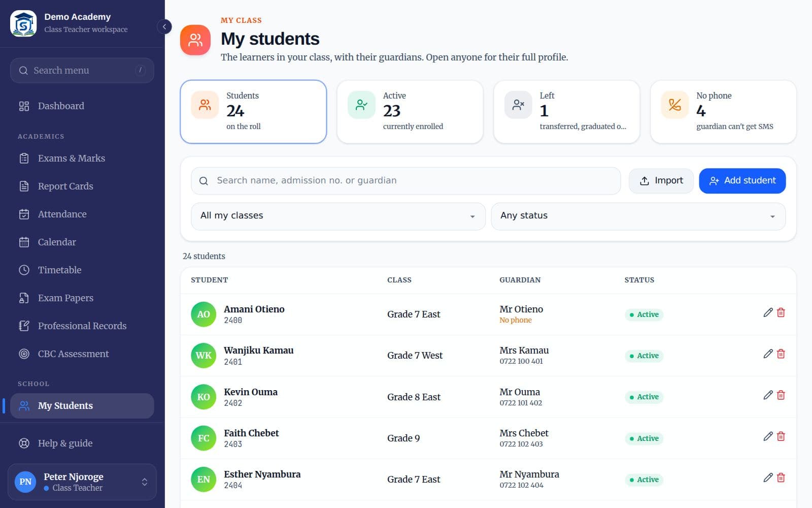Delete Esther Nyambura using the trash icon

[781, 478]
